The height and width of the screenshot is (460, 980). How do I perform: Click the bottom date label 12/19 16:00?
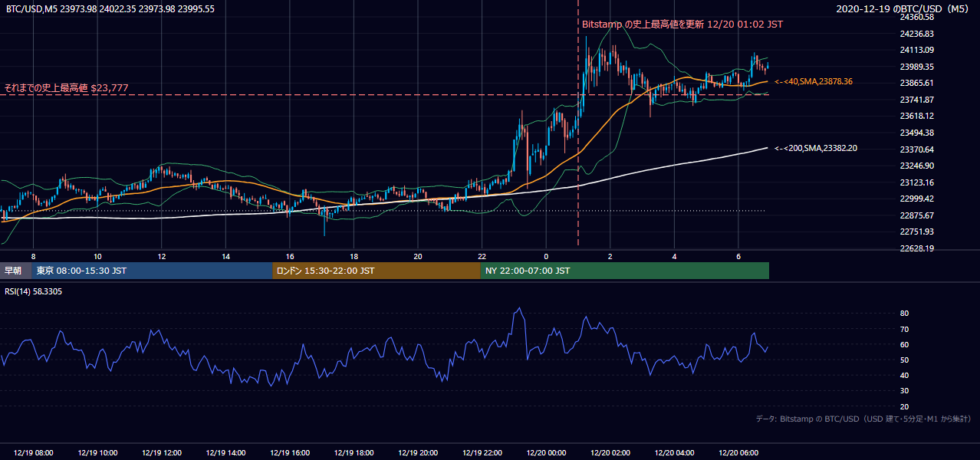[290, 453]
